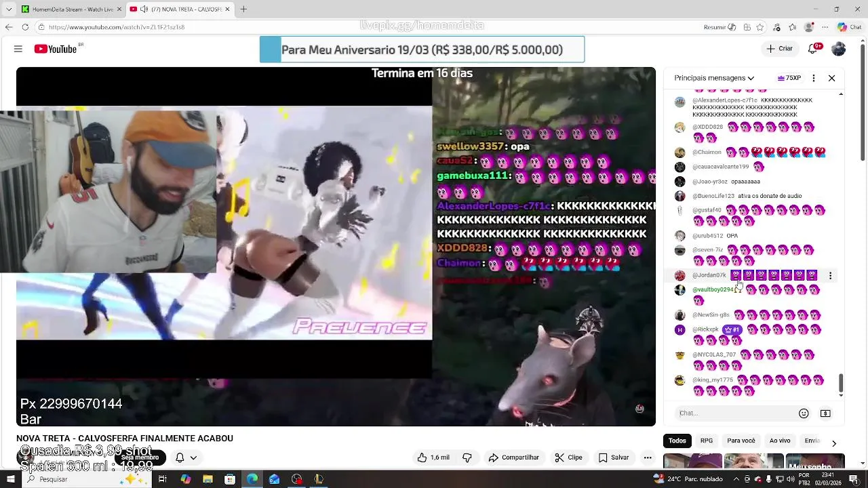
Task: Open emoji picker in chat
Action: pyautogui.click(x=804, y=413)
